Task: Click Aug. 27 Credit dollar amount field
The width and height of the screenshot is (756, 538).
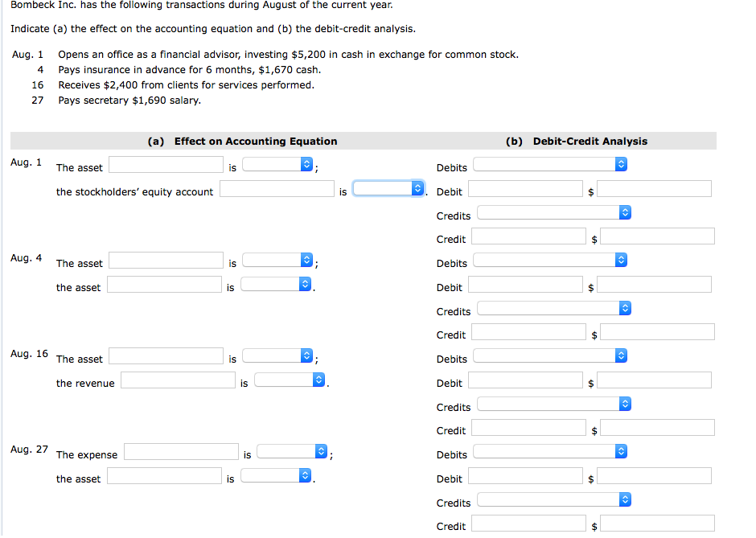Action: 657,524
